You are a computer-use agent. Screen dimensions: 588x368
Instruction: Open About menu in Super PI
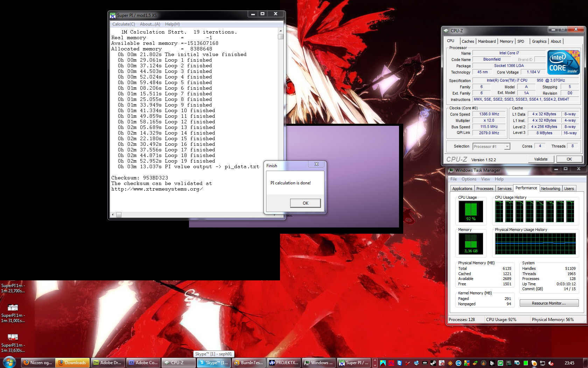[x=150, y=24]
